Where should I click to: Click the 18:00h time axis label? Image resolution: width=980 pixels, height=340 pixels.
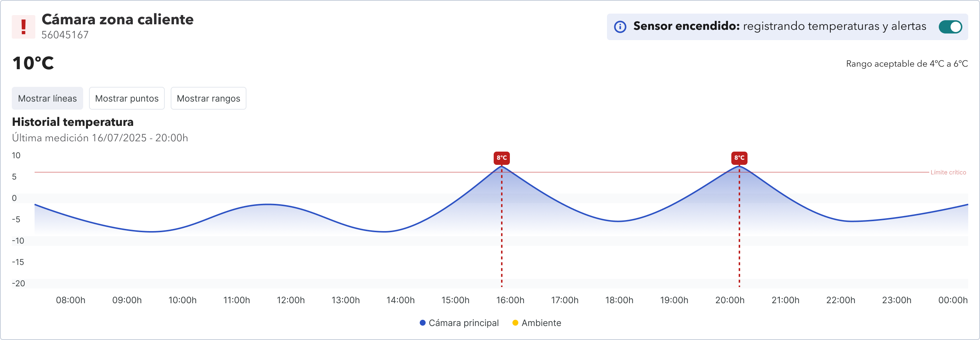coord(619,300)
